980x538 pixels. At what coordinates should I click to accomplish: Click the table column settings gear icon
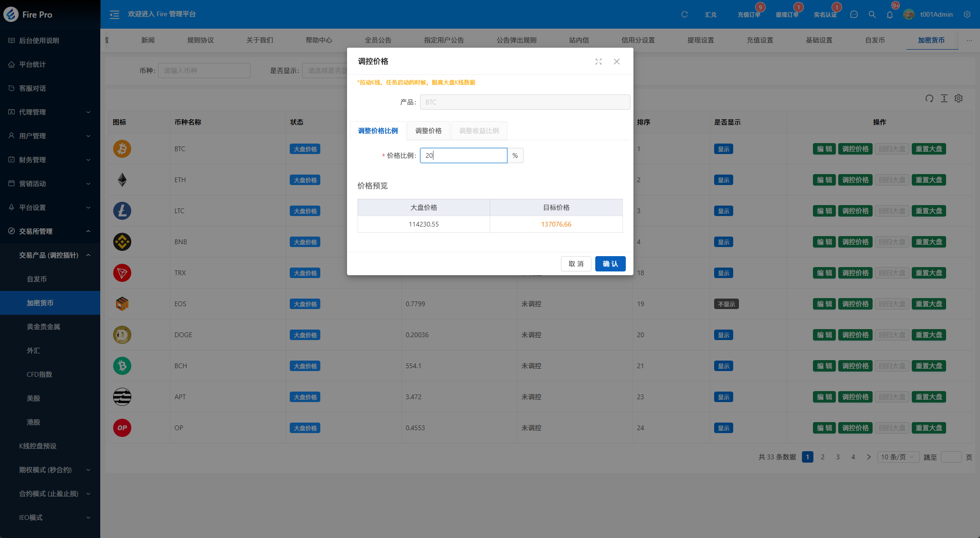pyautogui.click(x=959, y=98)
